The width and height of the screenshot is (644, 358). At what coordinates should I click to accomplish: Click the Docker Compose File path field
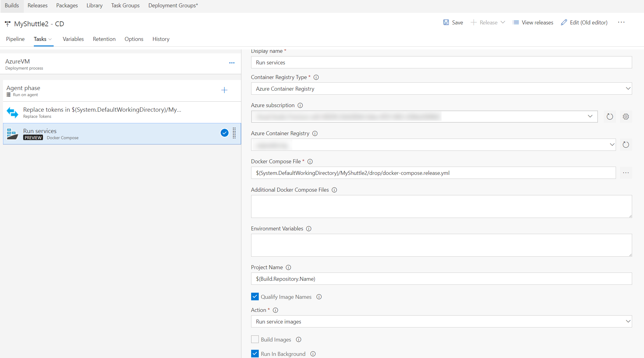coord(433,173)
